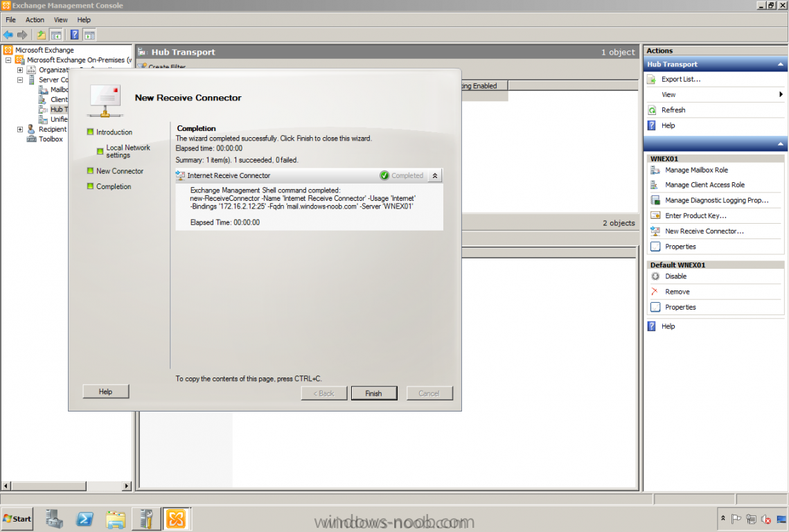The width and height of the screenshot is (789, 532).
Task: Click Finish to close the wizard
Action: click(374, 393)
